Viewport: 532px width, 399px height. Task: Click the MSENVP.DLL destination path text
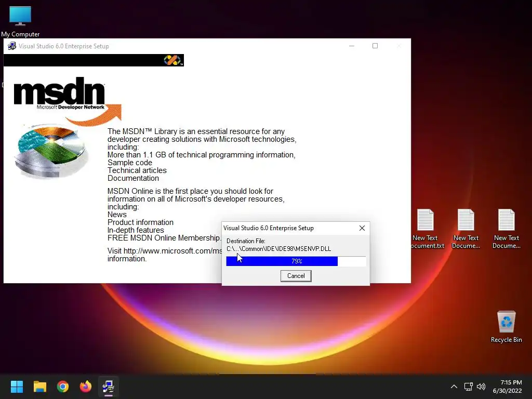(x=278, y=249)
